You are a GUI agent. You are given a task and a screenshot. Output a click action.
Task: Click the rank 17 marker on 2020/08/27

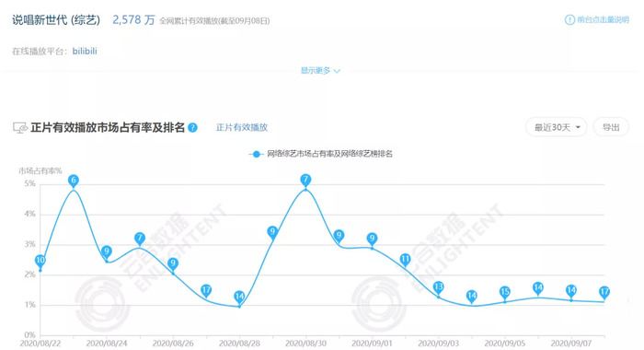(x=206, y=290)
